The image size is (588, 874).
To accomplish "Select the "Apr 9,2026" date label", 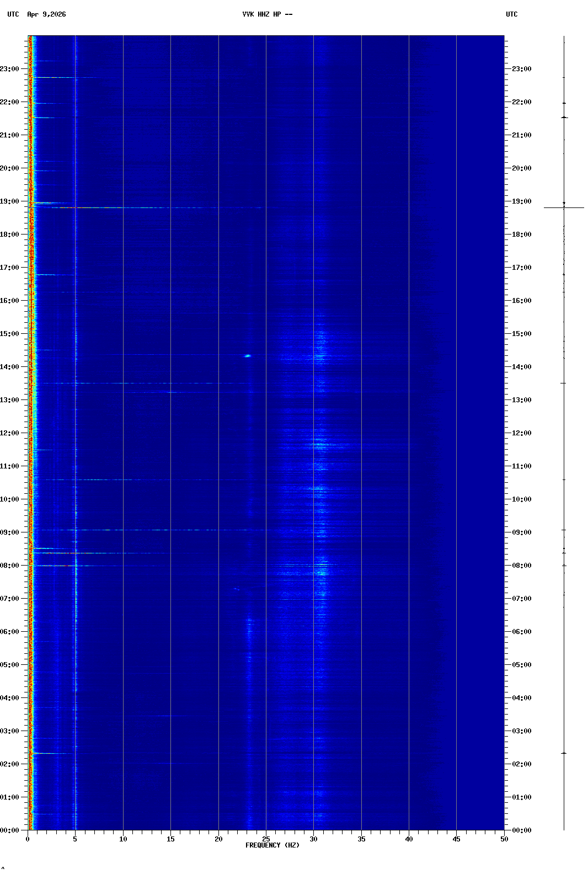I will pyautogui.click(x=46, y=14).
